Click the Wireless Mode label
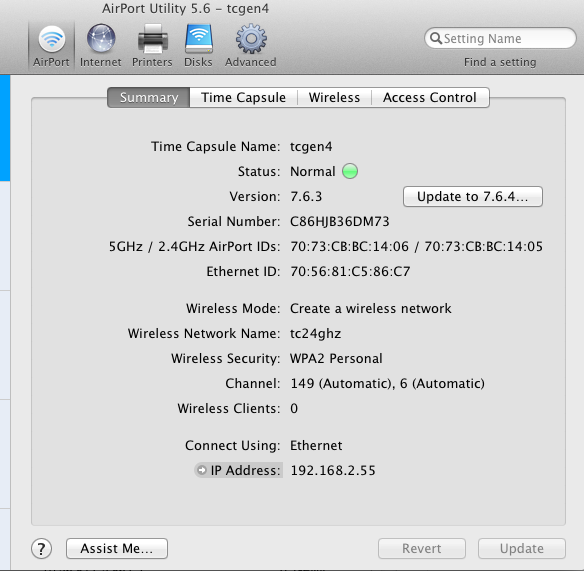The height and width of the screenshot is (571, 584). click(233, 308)
